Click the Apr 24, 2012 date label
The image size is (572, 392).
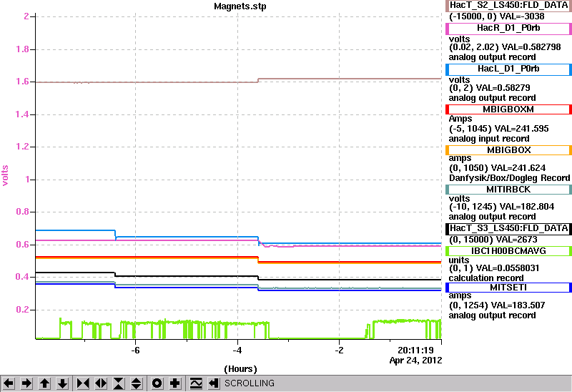415,361
